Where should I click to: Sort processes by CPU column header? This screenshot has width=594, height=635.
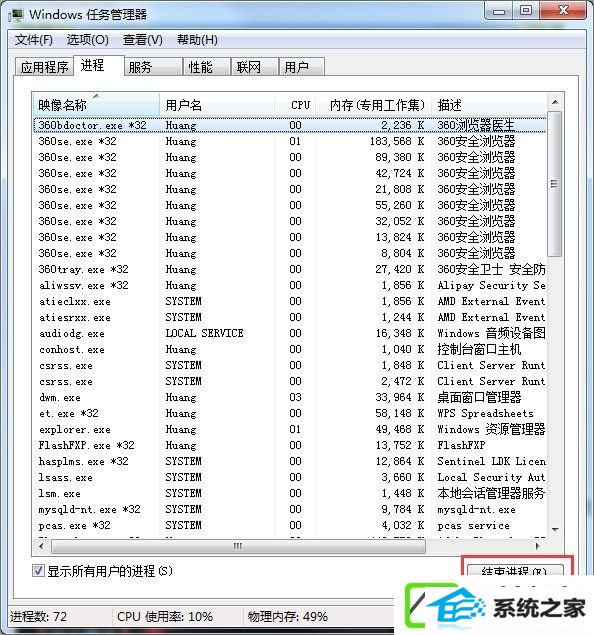[x=296, y=105]
